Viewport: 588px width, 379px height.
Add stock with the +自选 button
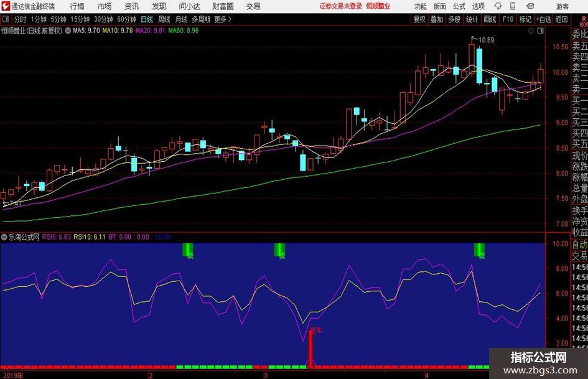[543, 19]
